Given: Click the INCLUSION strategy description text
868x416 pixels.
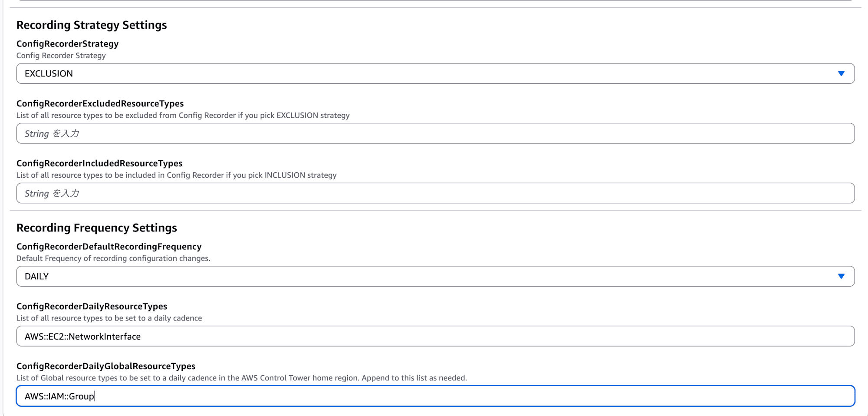Looking at the screenshot, I should (176, 175).
